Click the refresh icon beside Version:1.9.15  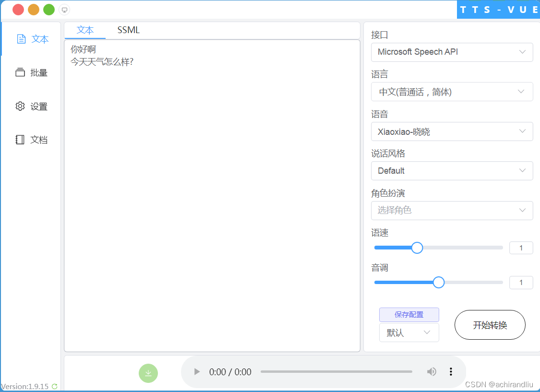point(54,387)
